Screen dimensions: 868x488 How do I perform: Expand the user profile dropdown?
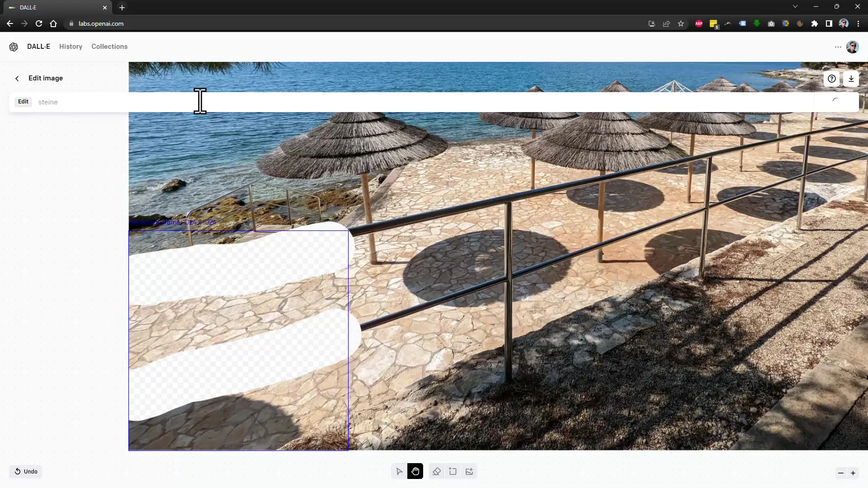pyautogui.click(x=853, y=47)
